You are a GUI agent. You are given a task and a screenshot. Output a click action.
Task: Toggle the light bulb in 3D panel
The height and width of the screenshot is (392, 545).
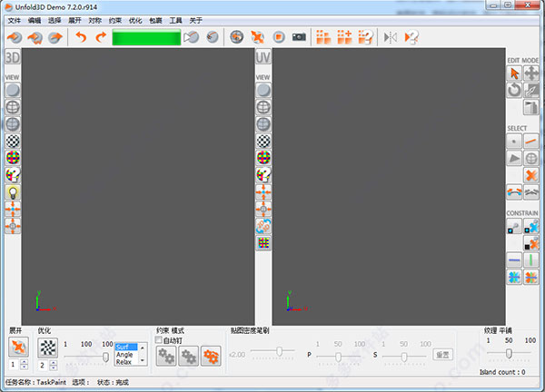point(13,192)
